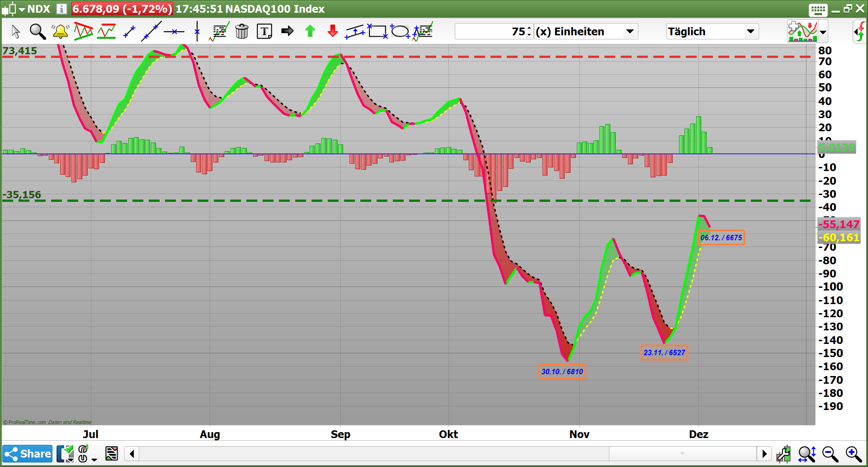Select the triangle pattern drawing tool
The height and width of the screenshot is (467, 868).
83,31
